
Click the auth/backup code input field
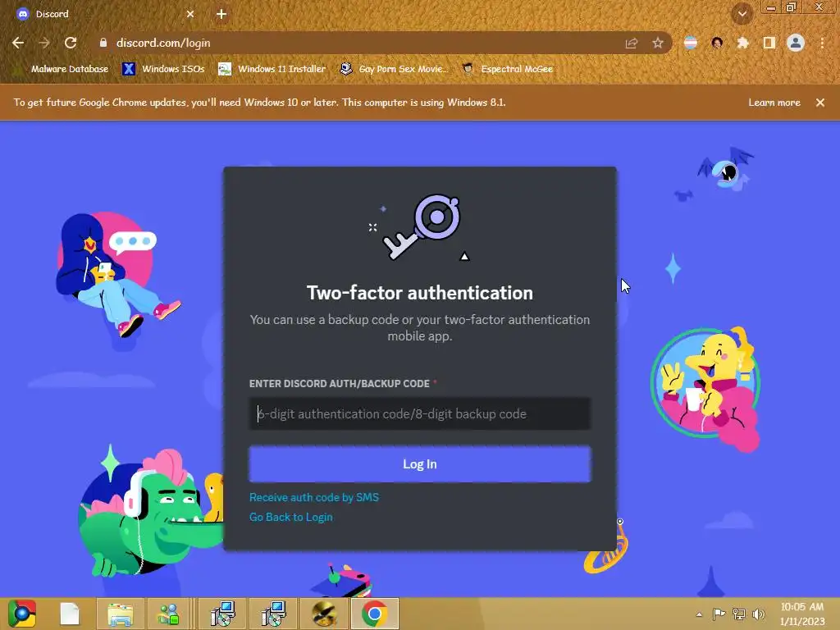coord(420,413)
